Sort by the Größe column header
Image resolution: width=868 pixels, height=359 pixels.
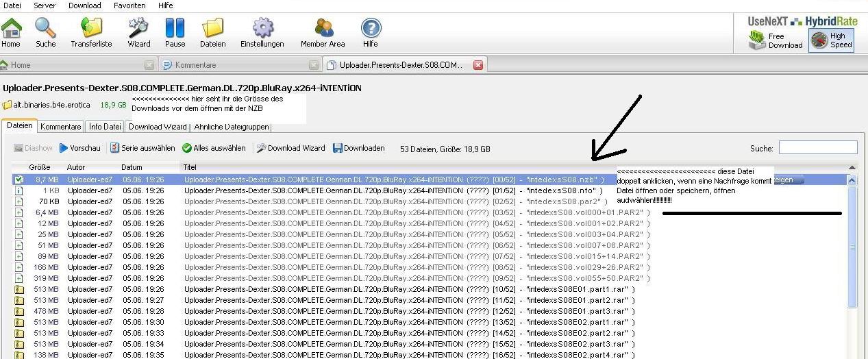click(39, 167)
